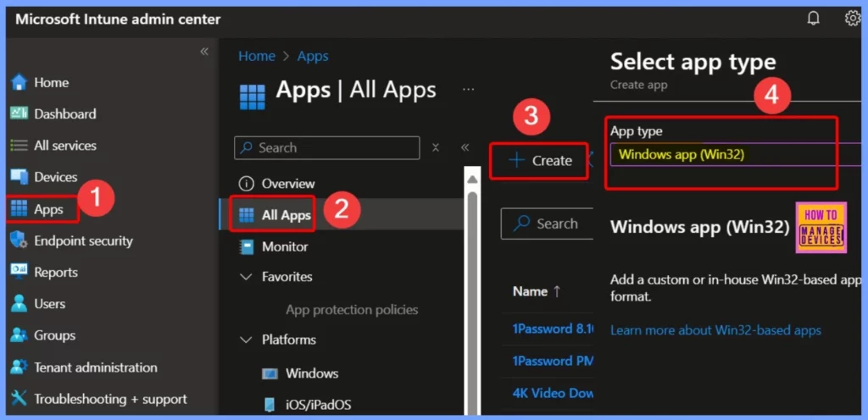
Task: Open the ellipsis menu beside All Apps title
Action: (x=468, y=90)
